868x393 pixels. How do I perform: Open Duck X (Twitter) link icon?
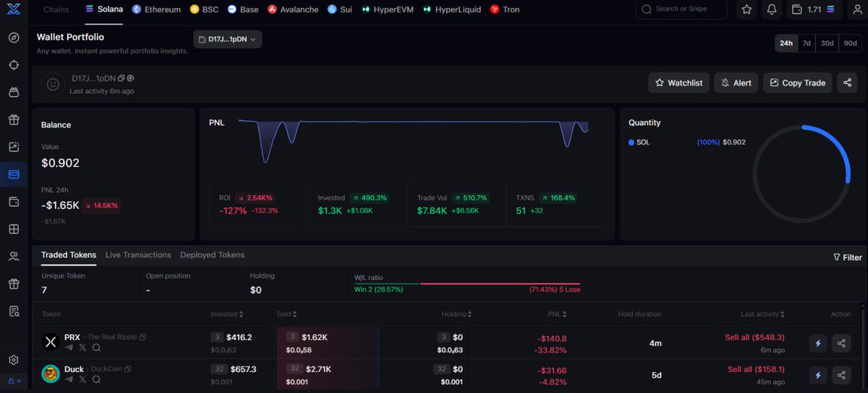pyautogui.click(x=82, y=379)
